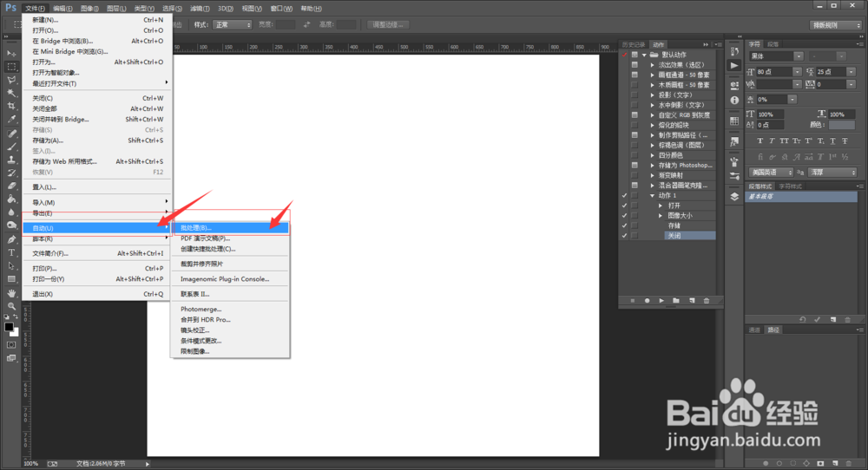Screen dimensions: 868x470
Task: Select the 基本段落 paragraph style
Action: click(801, 197)
